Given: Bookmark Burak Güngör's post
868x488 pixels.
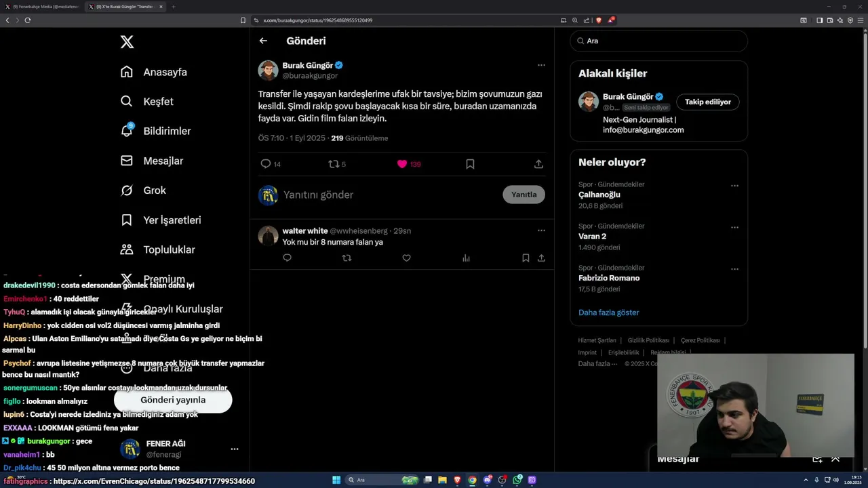Looking at the screenshot, I should click(x=470, y=164).
